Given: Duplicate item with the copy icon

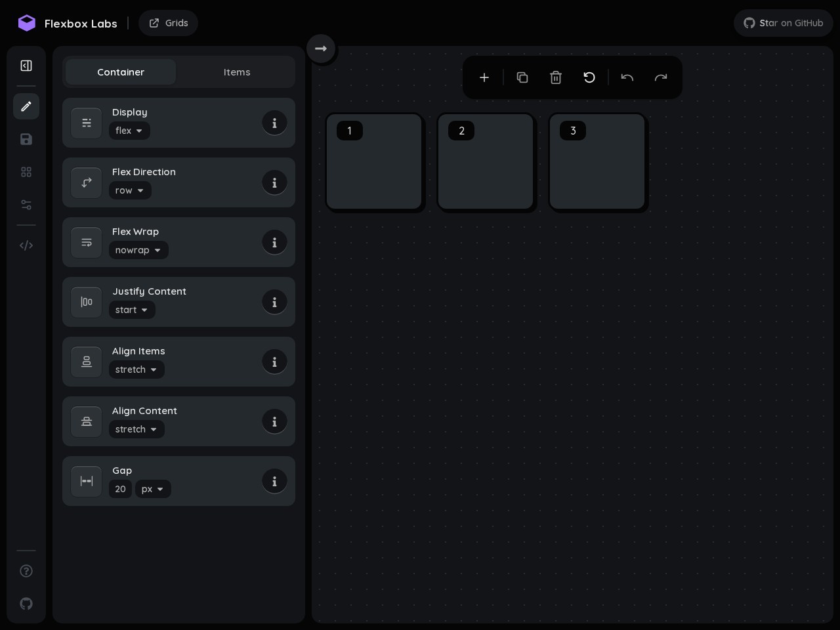Looking at the screenshot, I should click(x=522, y=77).
